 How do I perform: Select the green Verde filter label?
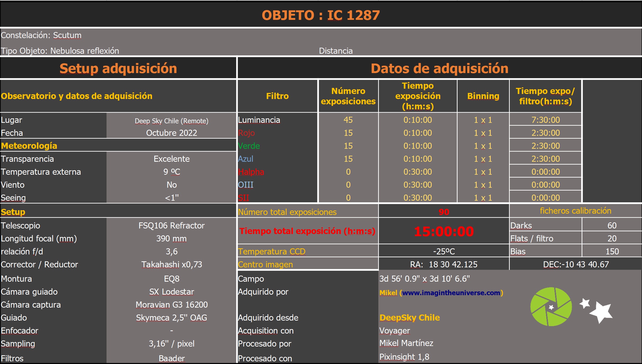(x=249, y=146)
